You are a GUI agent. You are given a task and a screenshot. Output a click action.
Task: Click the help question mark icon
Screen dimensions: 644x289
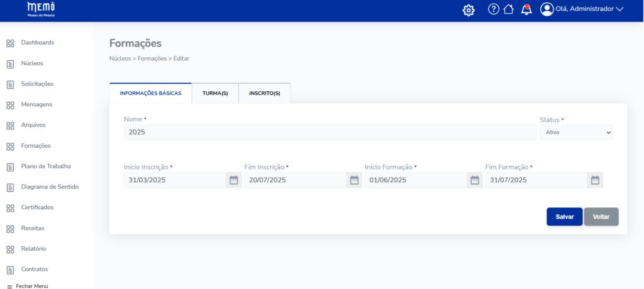494,9
